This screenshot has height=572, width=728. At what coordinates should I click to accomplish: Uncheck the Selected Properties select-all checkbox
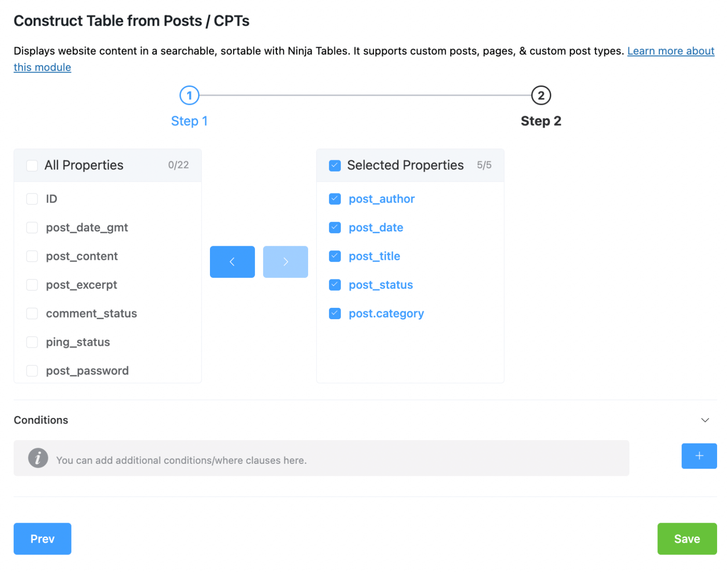(335, 165)
